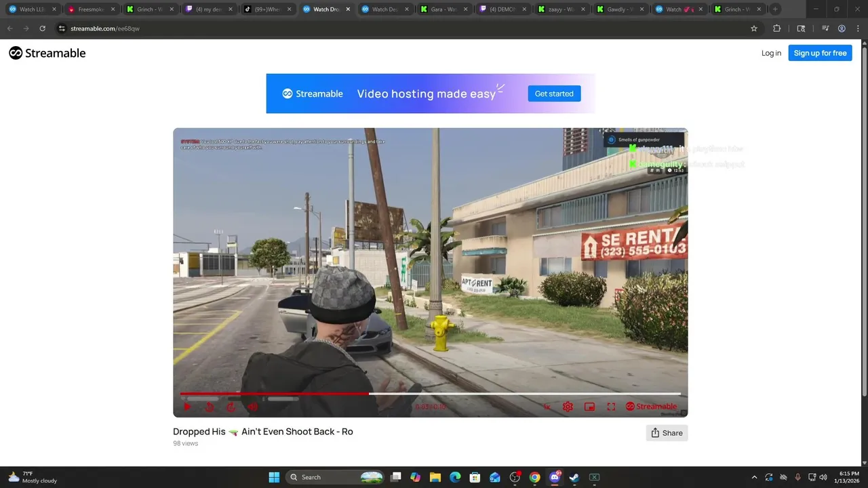Reload the page
Viewport: 868px width, 488px height.
(x=42, y=28)
